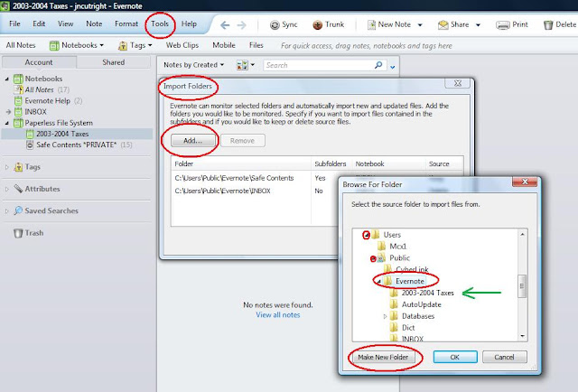Open the Edit menu
The width and height of the screenshot is (578, 392).
click(39, 23)
